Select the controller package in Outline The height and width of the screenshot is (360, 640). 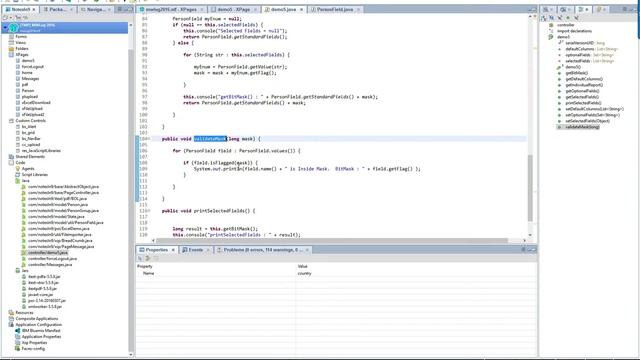click(x=566, y=25)
